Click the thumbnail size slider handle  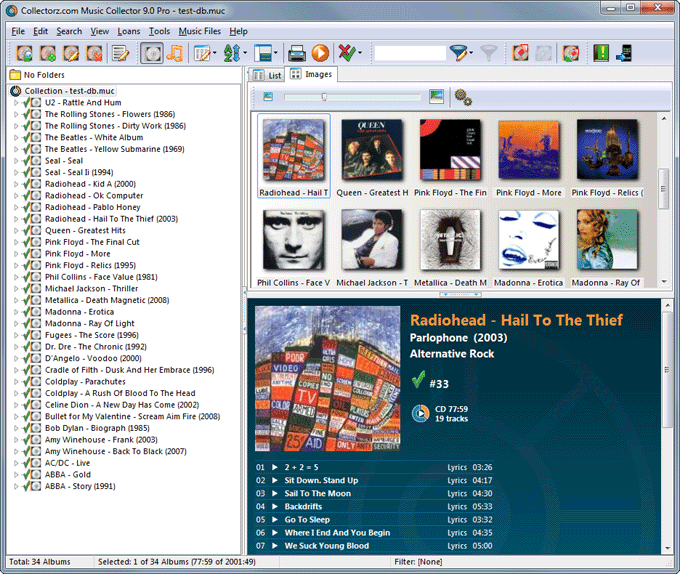[x=324, y=97]
